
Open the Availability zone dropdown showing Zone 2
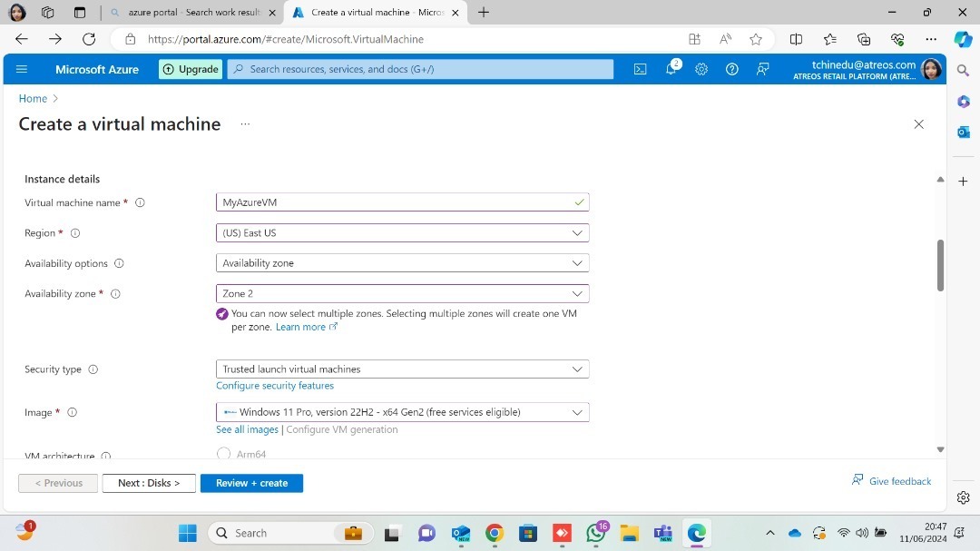tap(403, 293)
